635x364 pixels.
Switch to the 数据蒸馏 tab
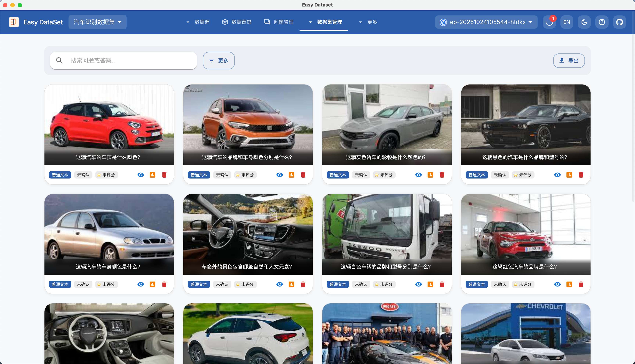[237, 22]
